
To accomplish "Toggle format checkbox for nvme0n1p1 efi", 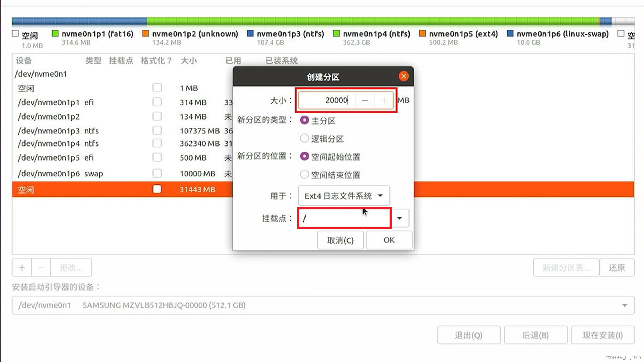I will (157, 102).
